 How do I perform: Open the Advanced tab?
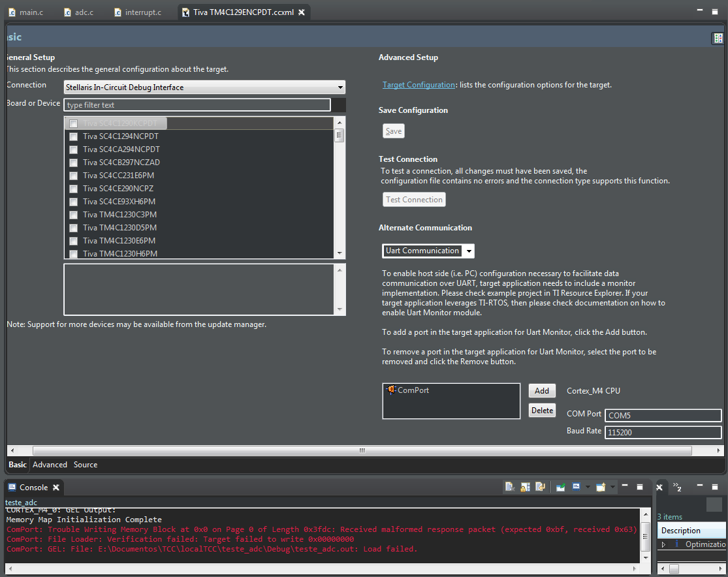pyautogui.click(x=50, y=465)
